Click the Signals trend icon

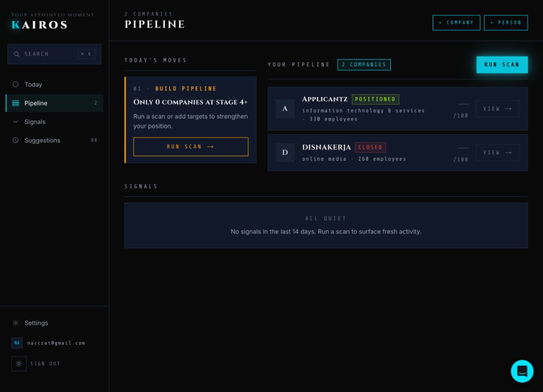(x=15, y=122)
